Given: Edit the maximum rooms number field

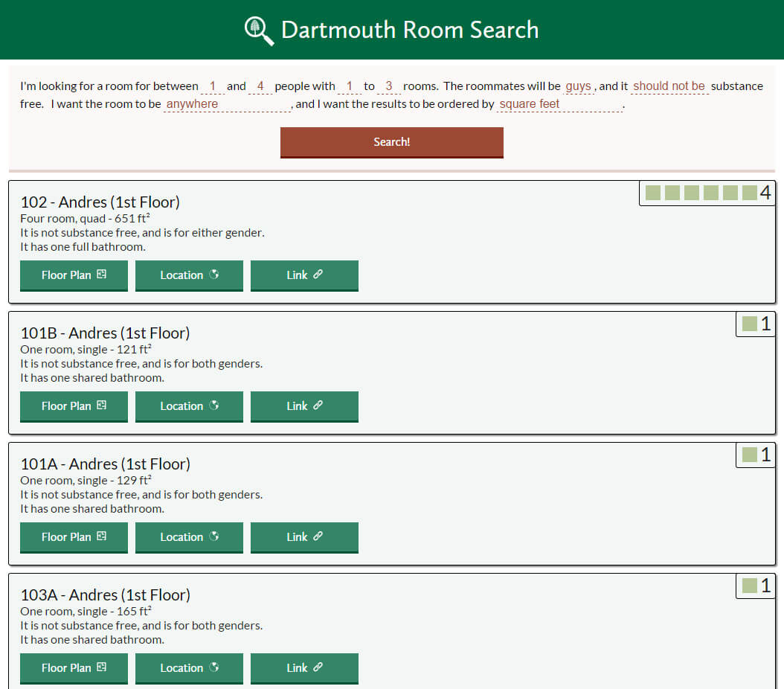Looking at the screenshot, I should click(x=388, y=86).
